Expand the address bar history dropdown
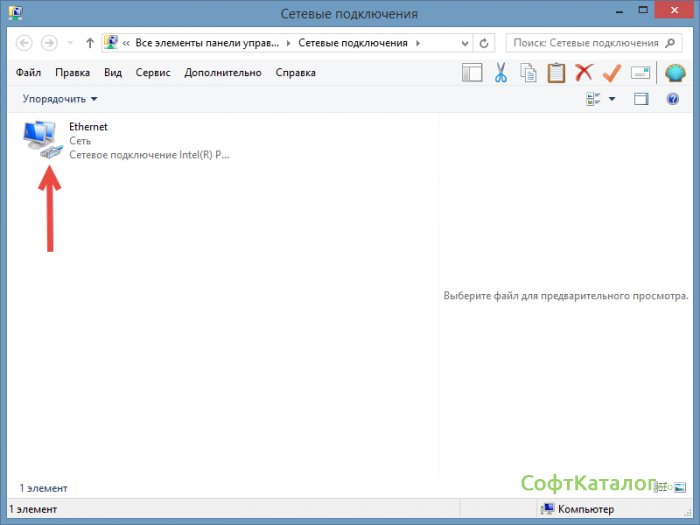 462,44
